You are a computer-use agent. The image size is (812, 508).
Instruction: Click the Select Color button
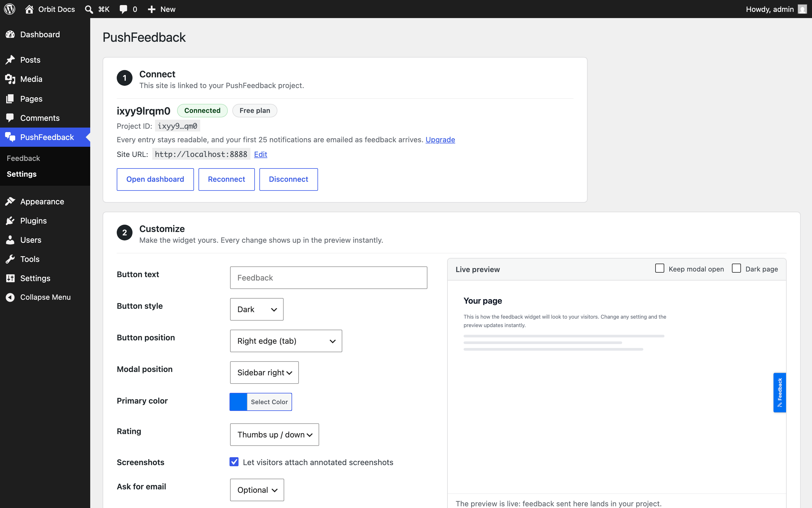click(x=269, y=402)
